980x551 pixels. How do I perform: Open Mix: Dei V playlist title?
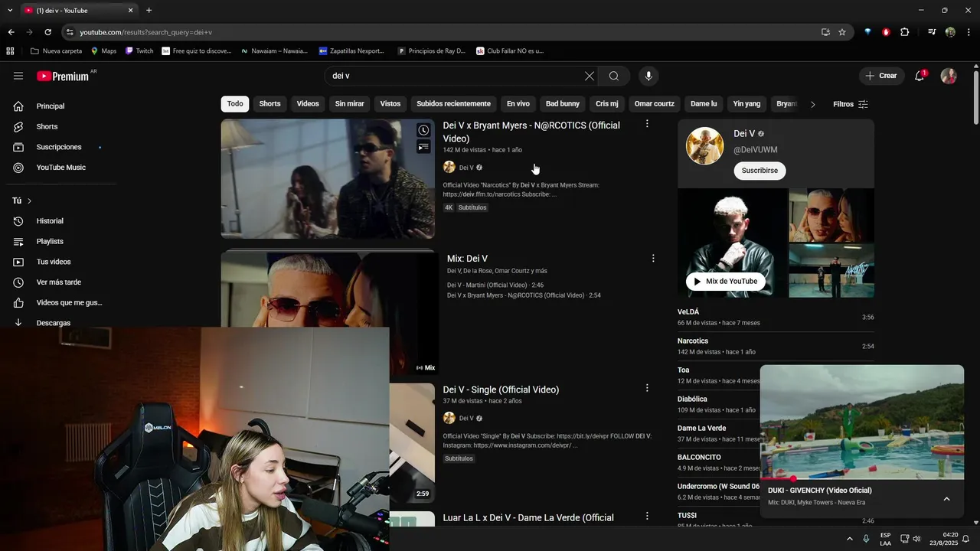[x=467, y=259]
